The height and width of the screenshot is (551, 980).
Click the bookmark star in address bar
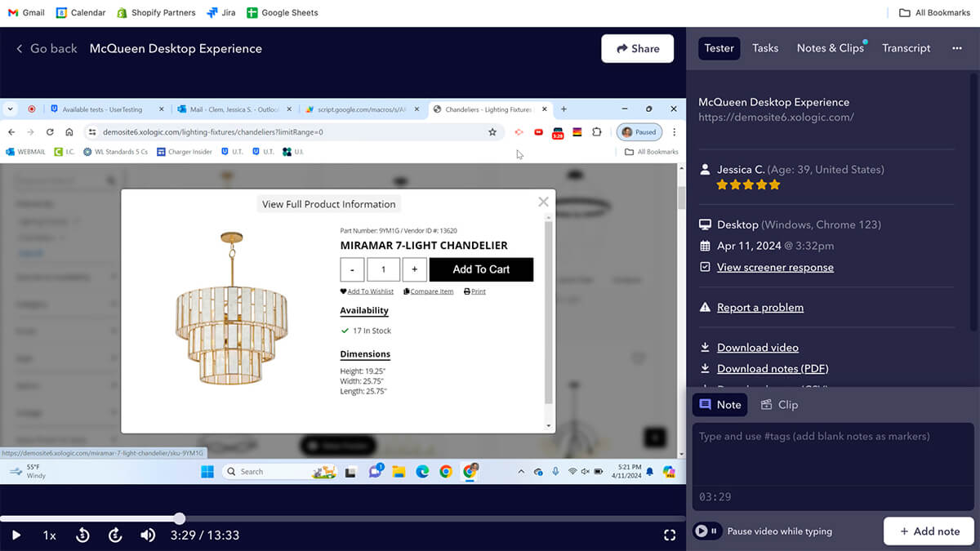492,132
